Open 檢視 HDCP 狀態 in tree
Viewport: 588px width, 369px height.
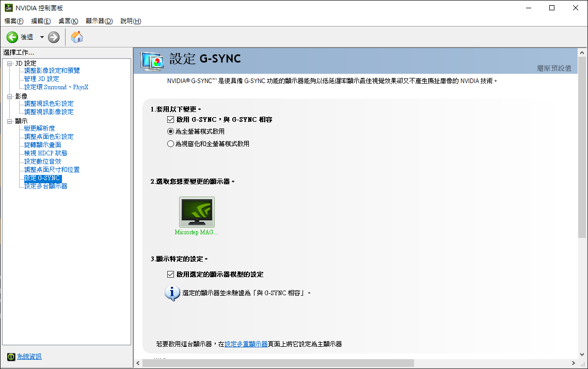click(x=46, y=153)
